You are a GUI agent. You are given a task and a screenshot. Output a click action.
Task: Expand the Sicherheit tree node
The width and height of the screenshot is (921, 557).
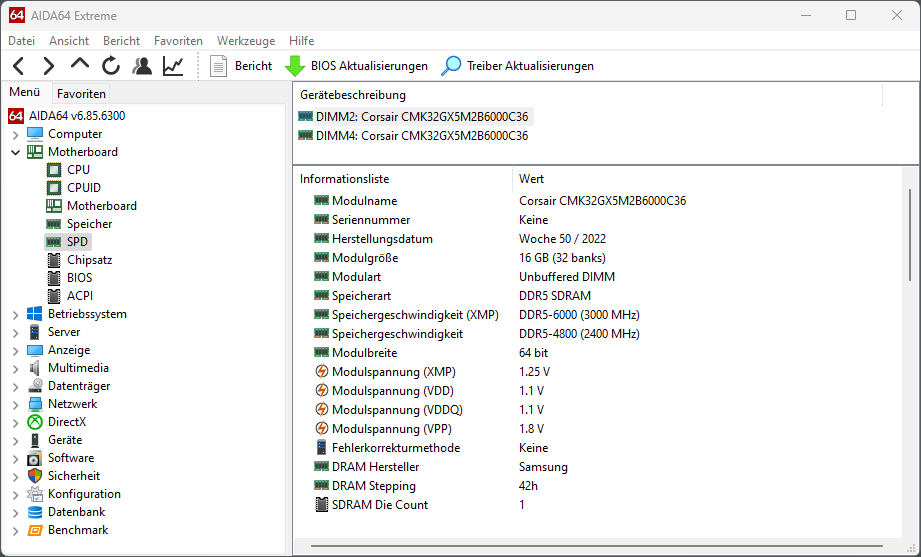(15, 477)
